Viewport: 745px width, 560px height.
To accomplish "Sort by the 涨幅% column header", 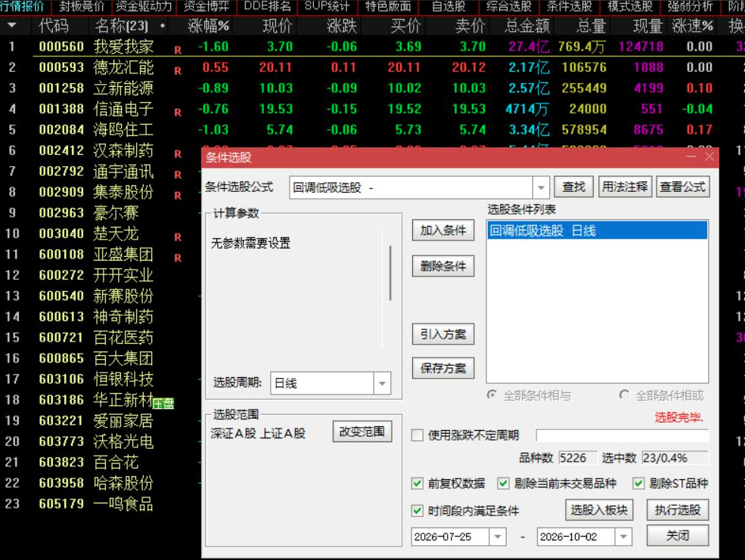I will tap(208, 26).
